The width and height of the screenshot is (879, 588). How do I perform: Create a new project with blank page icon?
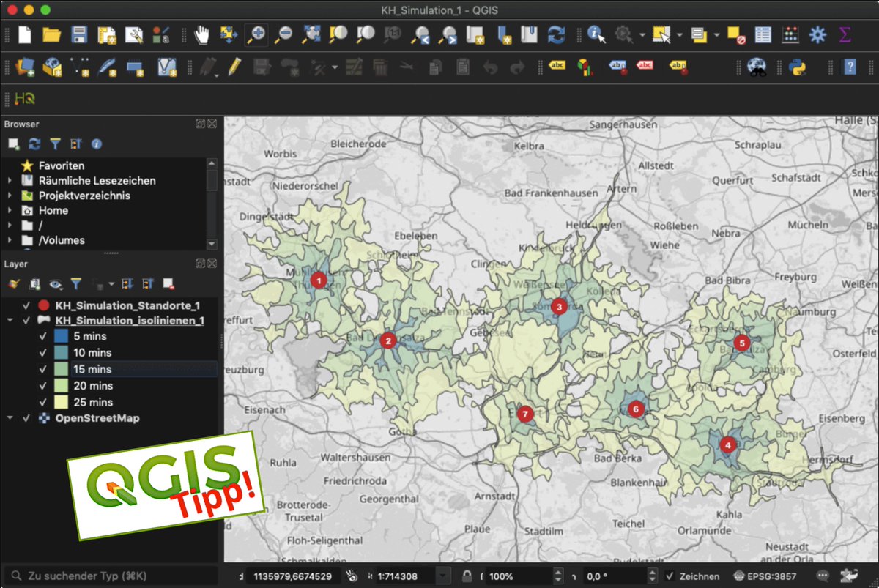tap(26, 34)
